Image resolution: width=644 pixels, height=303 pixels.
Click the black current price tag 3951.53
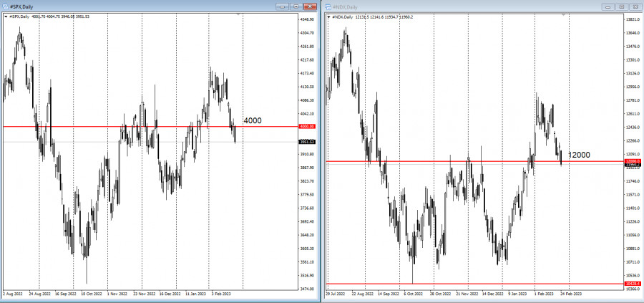point(307,142)
